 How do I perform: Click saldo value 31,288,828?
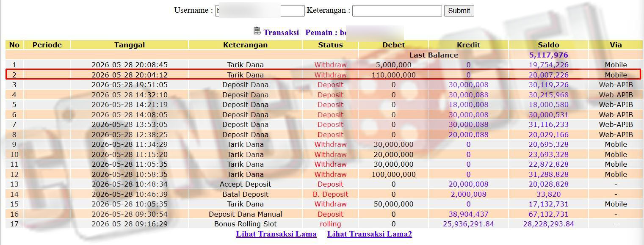[x=548, y=174]
